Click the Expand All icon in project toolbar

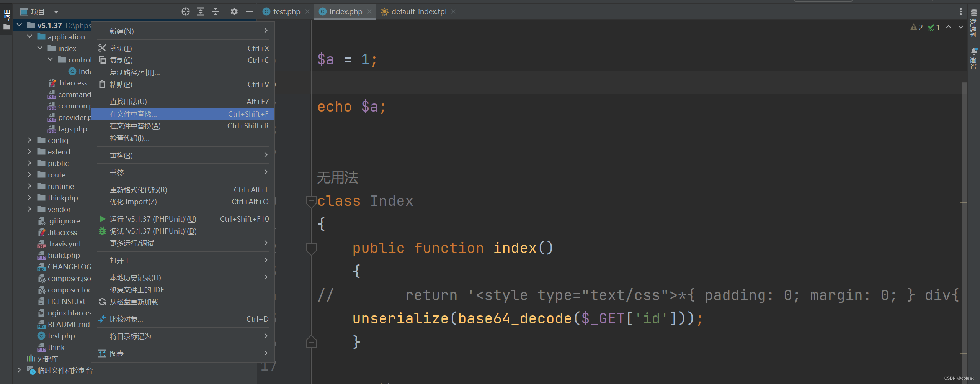pos(201,11)
